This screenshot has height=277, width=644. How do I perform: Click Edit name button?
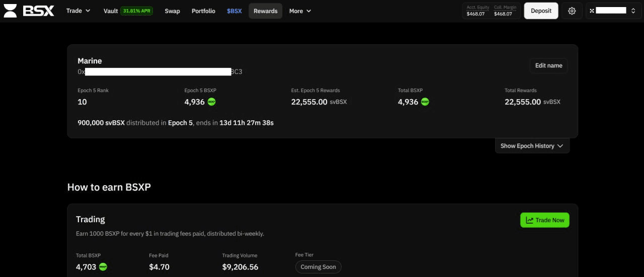click(x=548, y=65)
